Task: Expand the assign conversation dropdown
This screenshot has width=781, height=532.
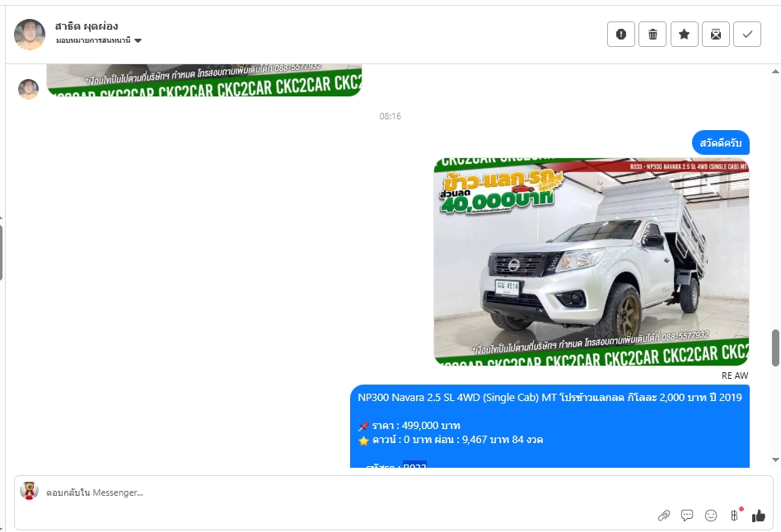Action: 99,40
